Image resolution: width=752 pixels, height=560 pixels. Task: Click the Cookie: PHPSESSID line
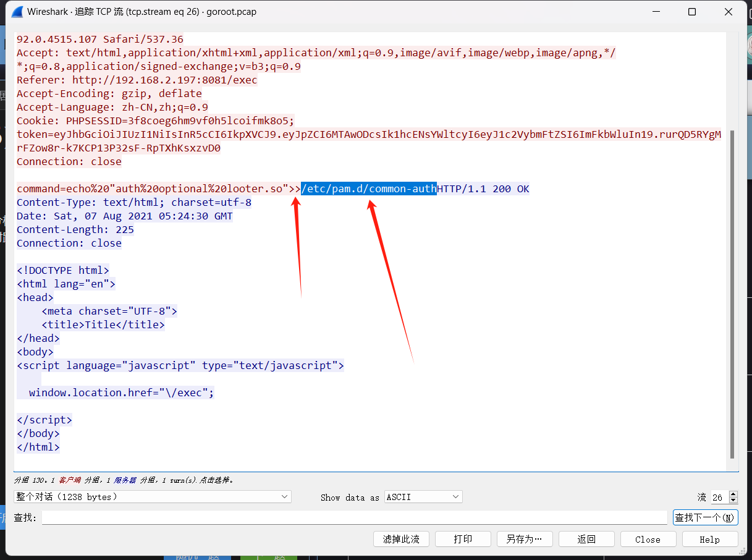pos(156,121)
